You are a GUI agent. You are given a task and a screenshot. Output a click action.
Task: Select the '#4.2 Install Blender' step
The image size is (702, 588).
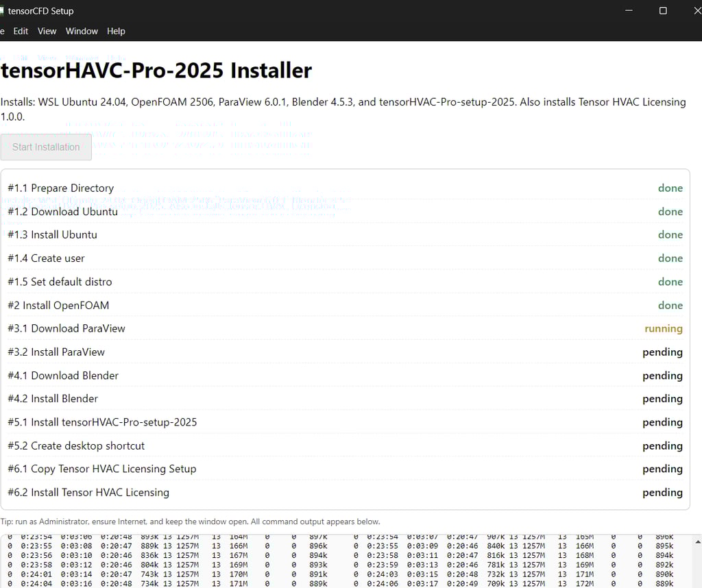coord(346,399)
